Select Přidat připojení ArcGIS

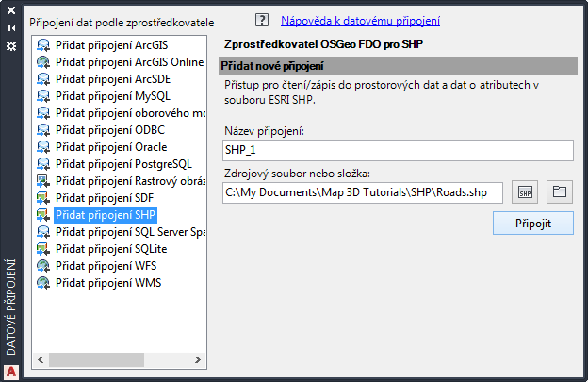click(112, 45)
